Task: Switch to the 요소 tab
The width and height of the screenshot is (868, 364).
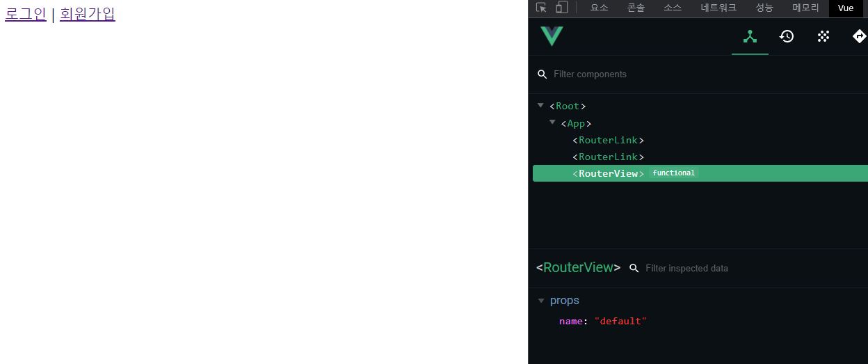Action: point(599,8)
